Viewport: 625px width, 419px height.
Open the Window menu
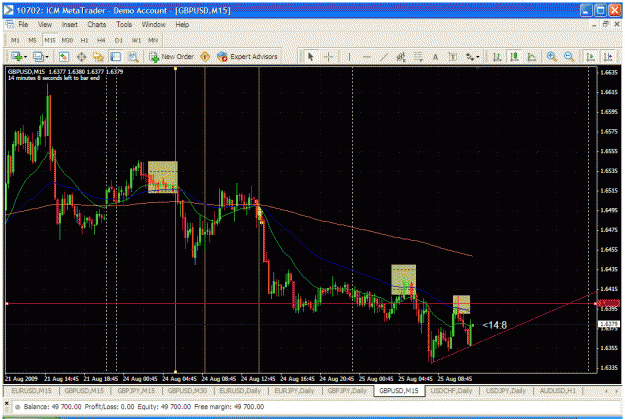[153, 24]
